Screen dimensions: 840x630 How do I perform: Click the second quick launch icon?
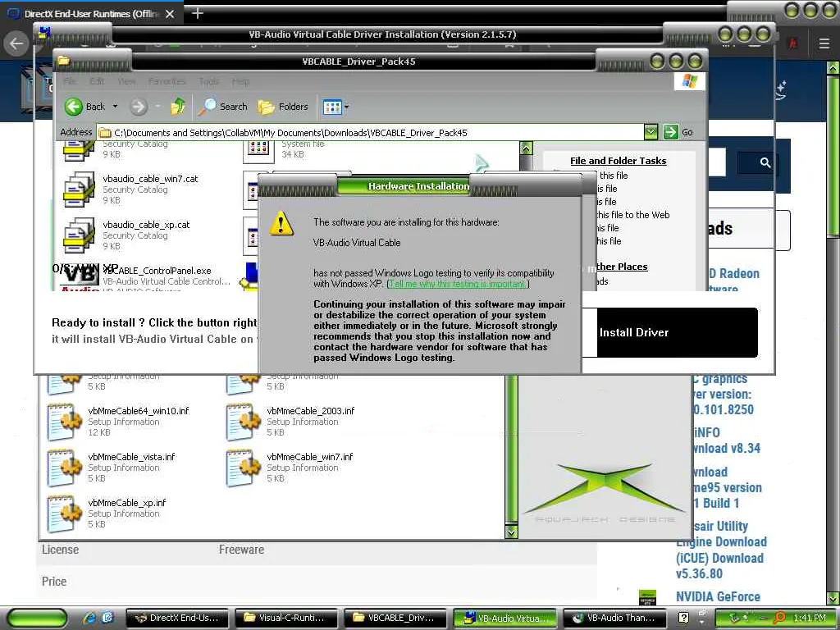[107, 618]
